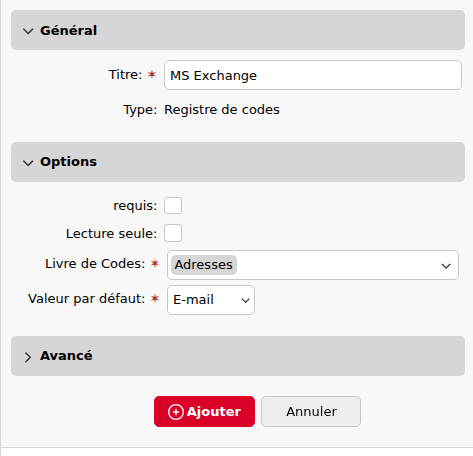Click the Titre label
473x456 pixels.
click(125, 75)
